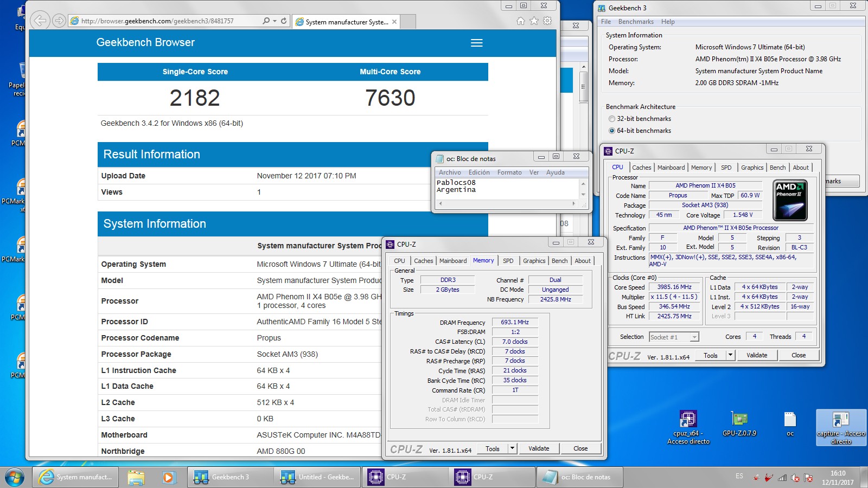Image resolution: width=868 pixels, height=488 pixels.
Task: Switch to Caches tab in CPU-Z CPU window
Action: click(x=641, y=168)
